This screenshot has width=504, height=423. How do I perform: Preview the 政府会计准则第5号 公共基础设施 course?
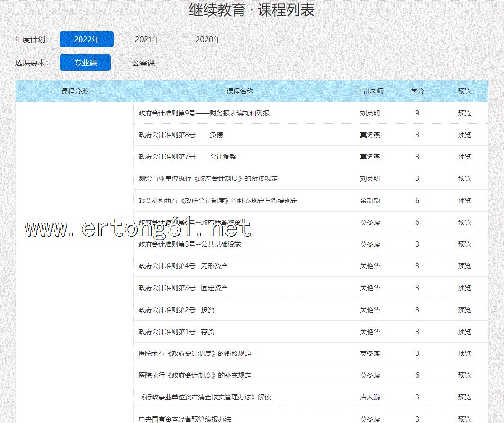(464, 244)
